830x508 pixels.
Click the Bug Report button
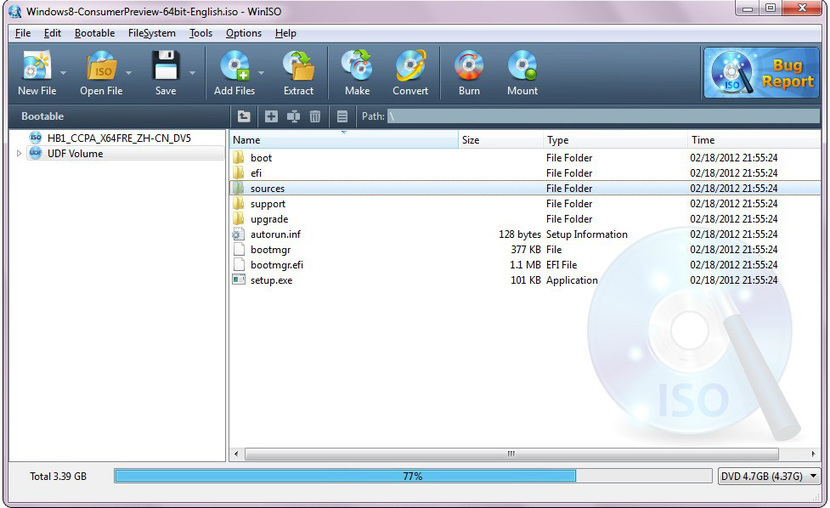(x=762, y=73)
